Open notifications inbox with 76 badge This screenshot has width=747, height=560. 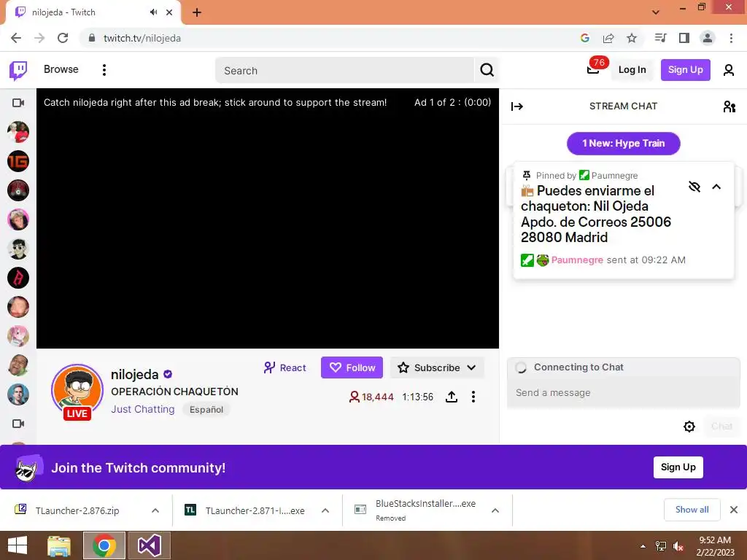593,69
